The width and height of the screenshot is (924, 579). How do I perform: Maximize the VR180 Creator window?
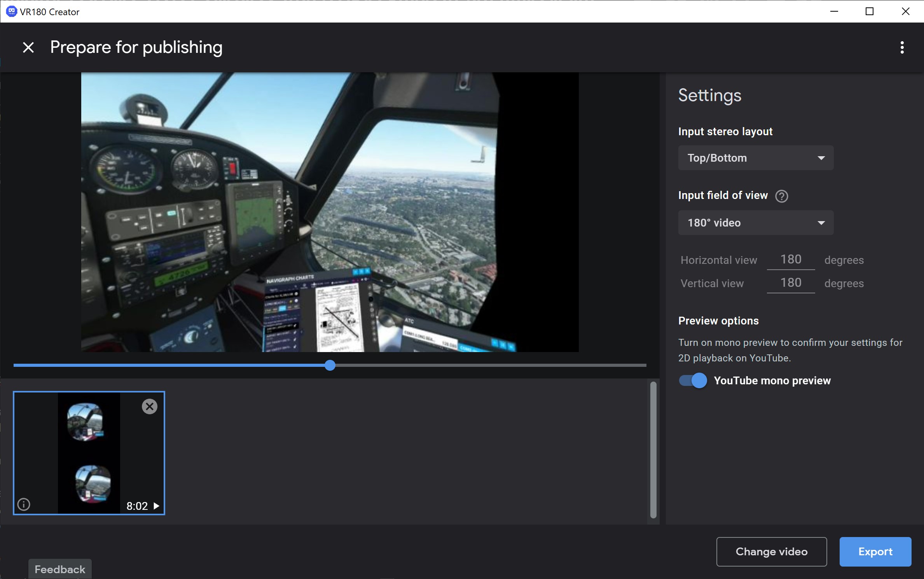coord(870,12)
